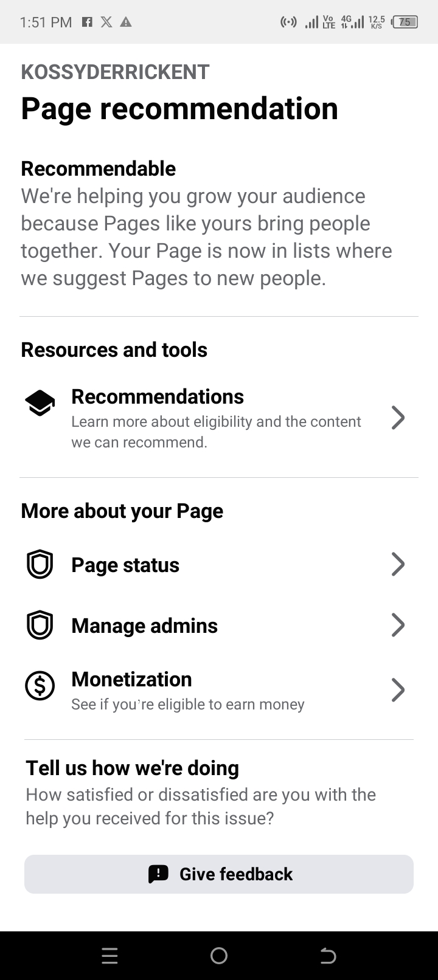The image size is (438, 980).
Task: Open Page status via its chevron
Action: click(398, 564)
